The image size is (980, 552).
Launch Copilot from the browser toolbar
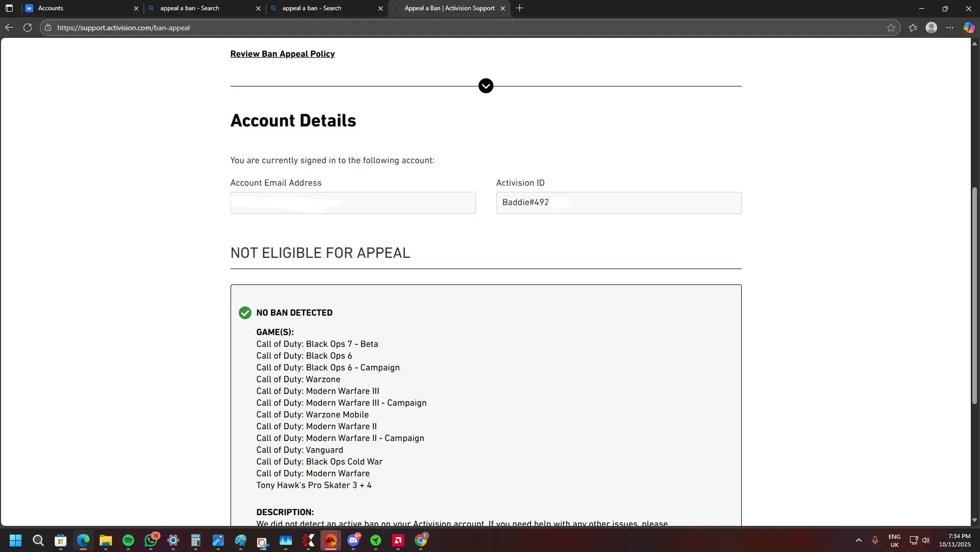coord(969,28)
